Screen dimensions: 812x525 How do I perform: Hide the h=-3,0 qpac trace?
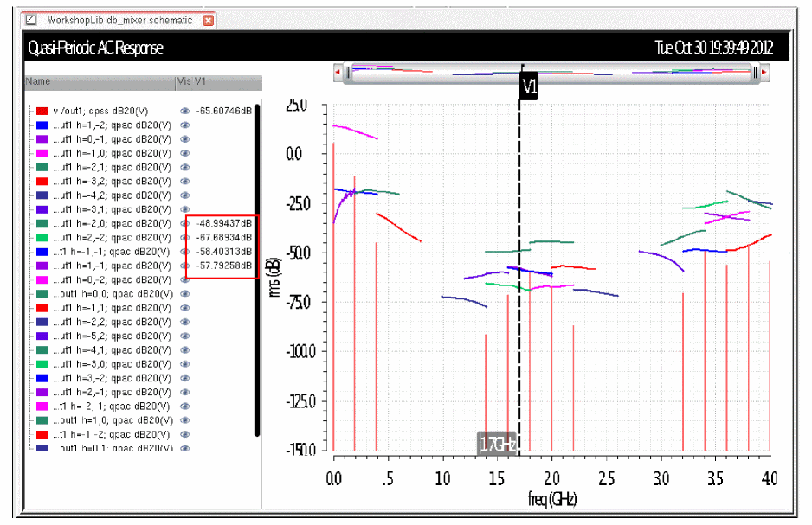click(x=185, y=364)
